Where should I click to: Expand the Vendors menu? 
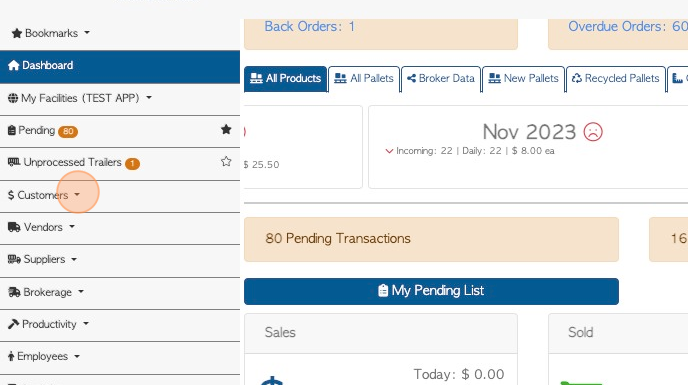[41, 227]
